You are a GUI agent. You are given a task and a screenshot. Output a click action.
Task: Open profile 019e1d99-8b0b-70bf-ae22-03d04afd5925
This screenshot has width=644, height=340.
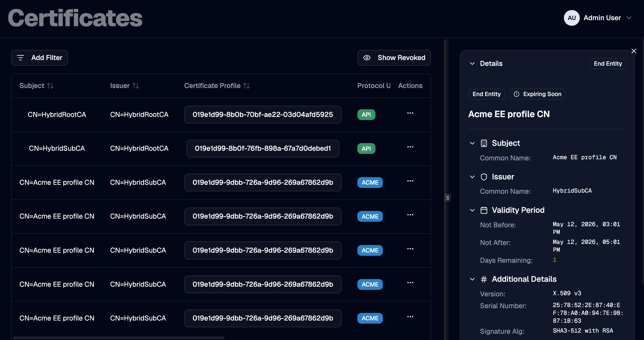(263, 115)
